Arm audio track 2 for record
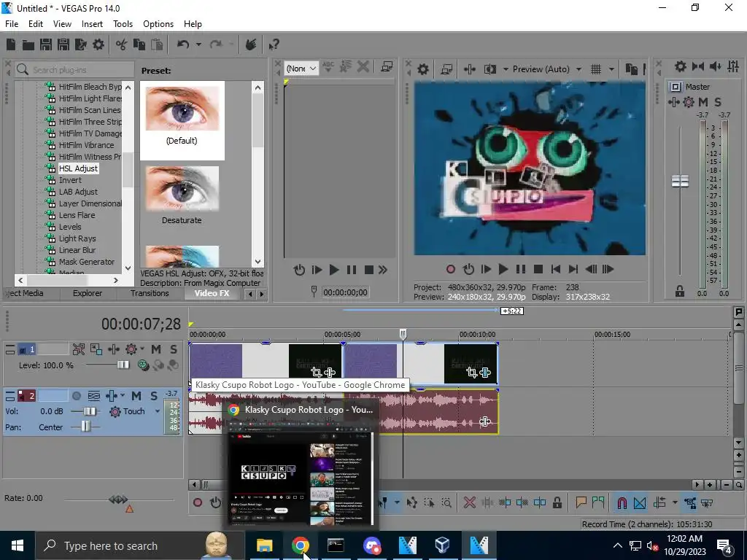Viewport: 747px width, 560px height. 76,396
